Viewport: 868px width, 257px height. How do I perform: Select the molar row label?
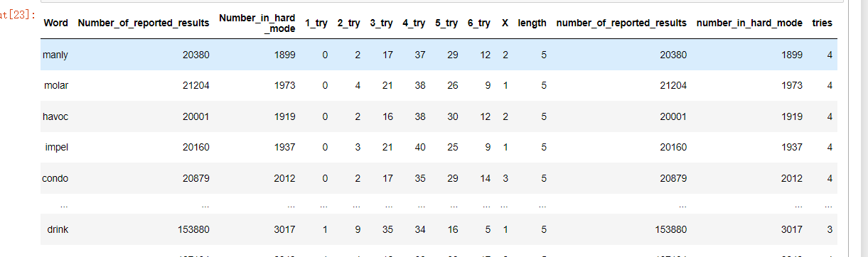(x=56, y=86)
